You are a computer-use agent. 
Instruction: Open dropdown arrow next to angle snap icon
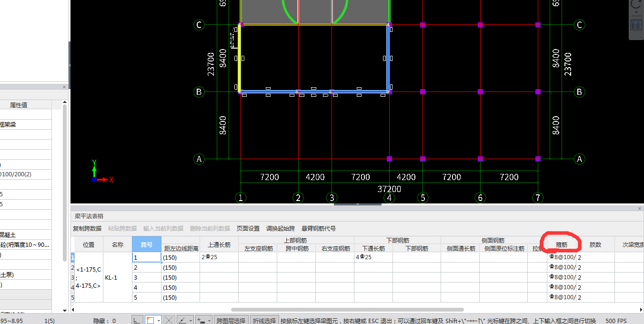pyautogui.click(x=191, y=321)
